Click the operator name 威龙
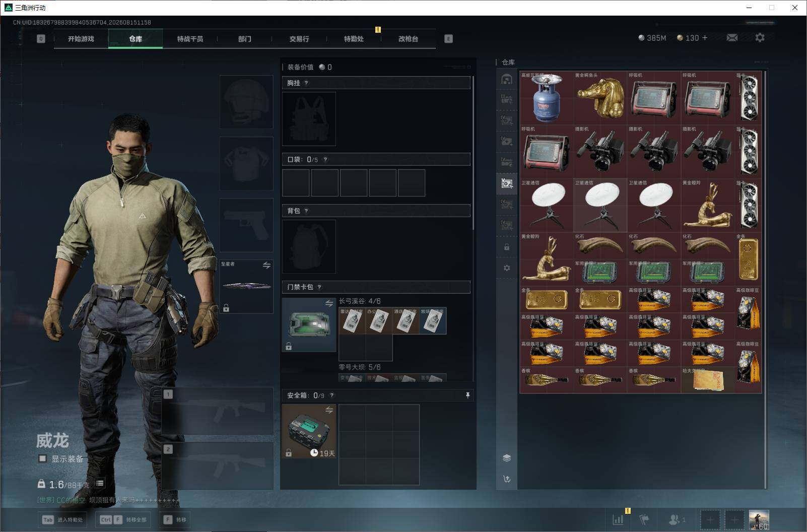Viewport: 807px width, 532px height. pyautogui.click(x=52, y=441)
